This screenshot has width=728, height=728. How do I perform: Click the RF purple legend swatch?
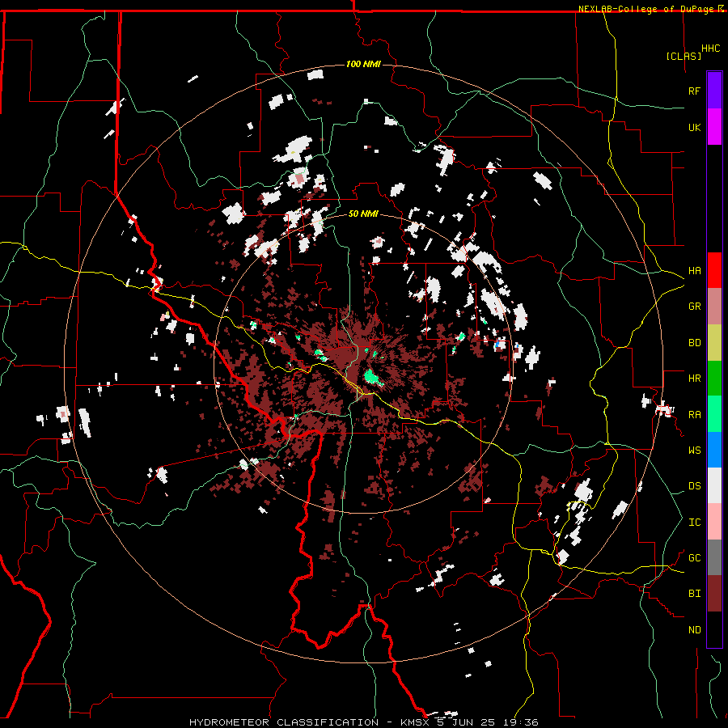714,91
